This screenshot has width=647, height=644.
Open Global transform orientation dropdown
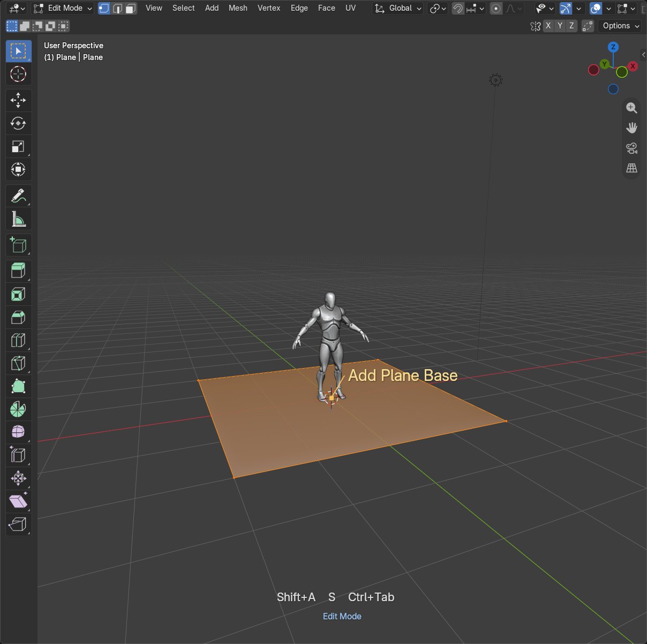398,8
